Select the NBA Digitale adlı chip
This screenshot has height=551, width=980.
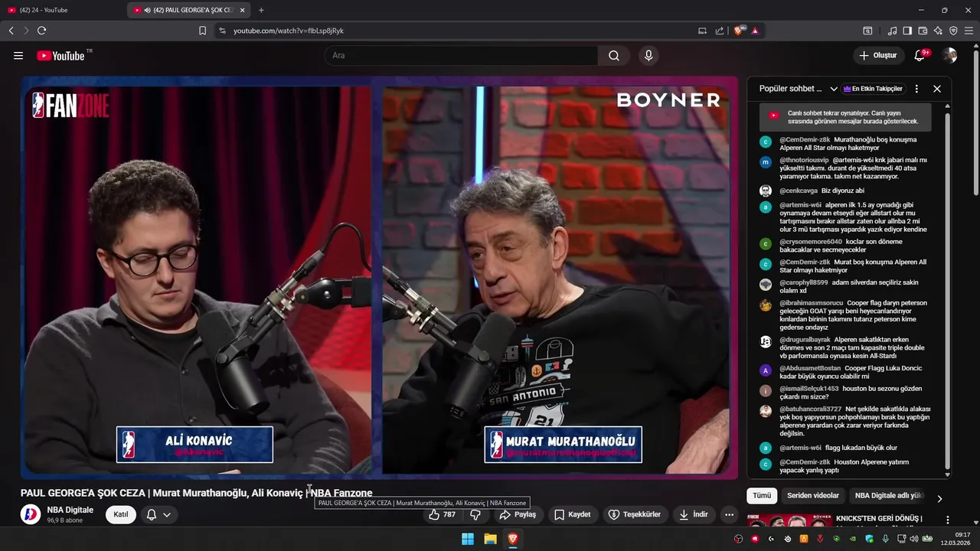coord(889,496)
